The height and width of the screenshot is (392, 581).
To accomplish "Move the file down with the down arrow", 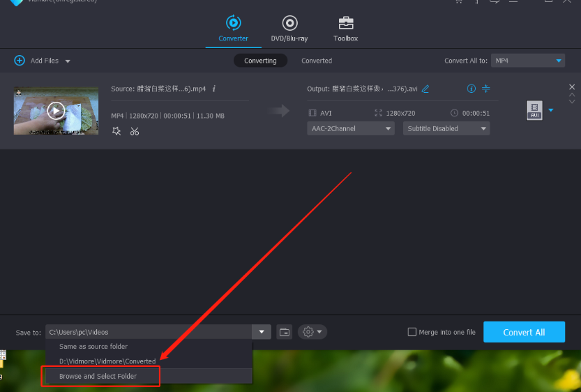I will click(572, 101).
